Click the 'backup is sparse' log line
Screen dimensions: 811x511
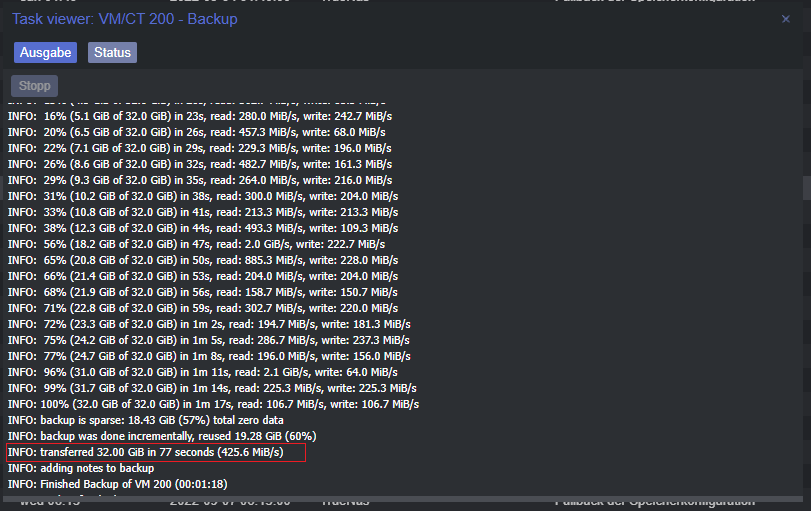[145, 421]
